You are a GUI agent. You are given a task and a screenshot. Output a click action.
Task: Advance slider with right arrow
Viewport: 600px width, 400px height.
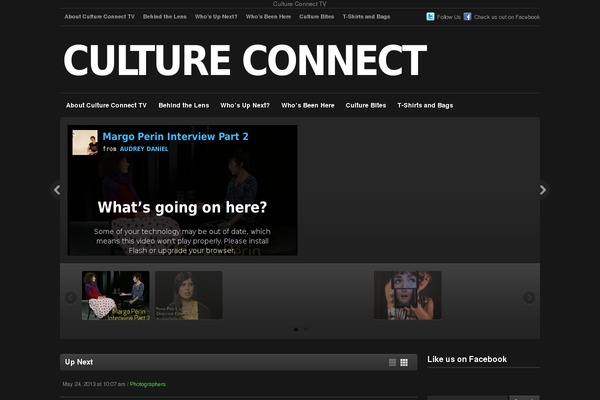[543, 190]
